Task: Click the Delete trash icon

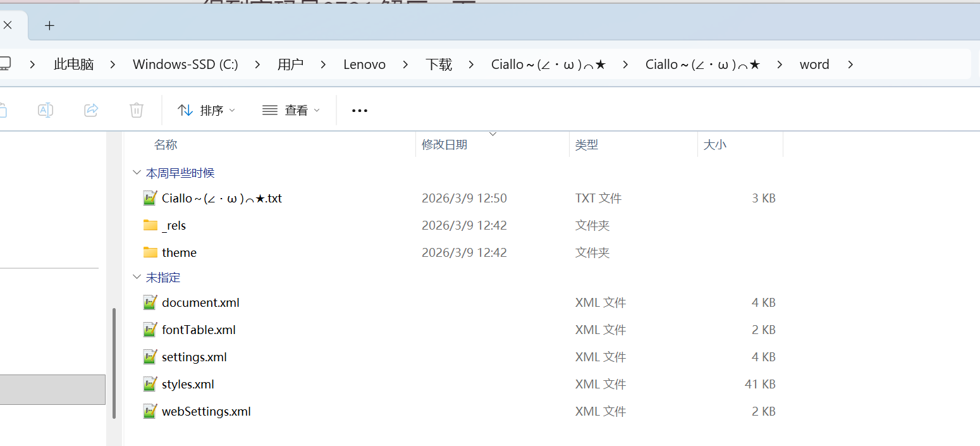Action: point(136,109)
